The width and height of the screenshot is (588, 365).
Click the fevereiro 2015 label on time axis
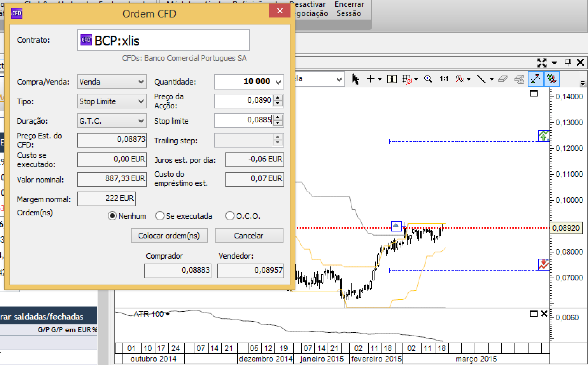[x=377, y=359]
